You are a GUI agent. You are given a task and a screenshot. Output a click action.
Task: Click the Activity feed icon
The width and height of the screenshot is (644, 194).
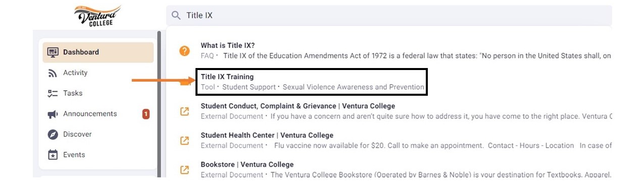click(x=53, y=73)
